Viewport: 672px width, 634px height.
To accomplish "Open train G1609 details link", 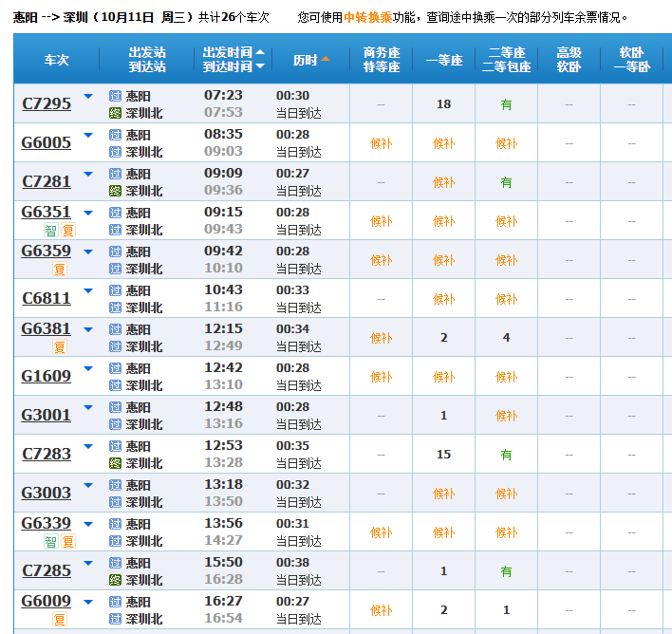I will [x=47, y=376].
